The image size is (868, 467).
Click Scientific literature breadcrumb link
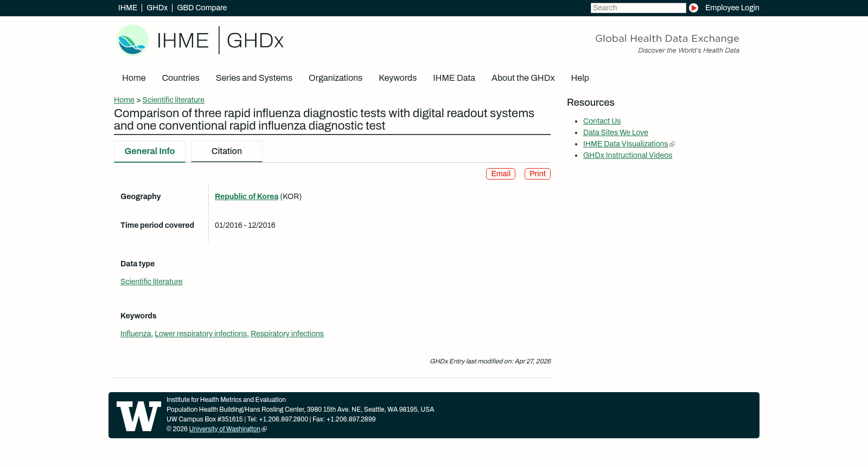point(174,100)
